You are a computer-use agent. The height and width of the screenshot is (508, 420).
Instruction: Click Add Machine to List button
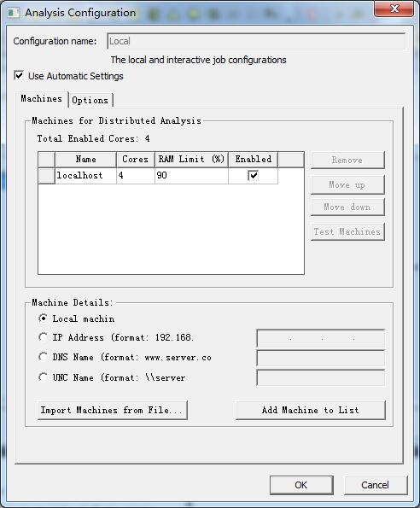(x=311, y=410)
